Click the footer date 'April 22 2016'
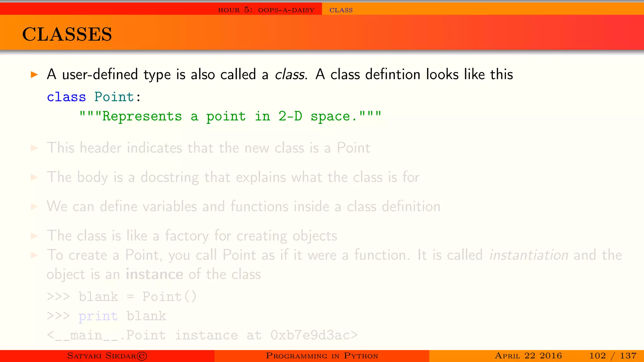Viewport: 644px width, 362px height. tap(528, 356)
